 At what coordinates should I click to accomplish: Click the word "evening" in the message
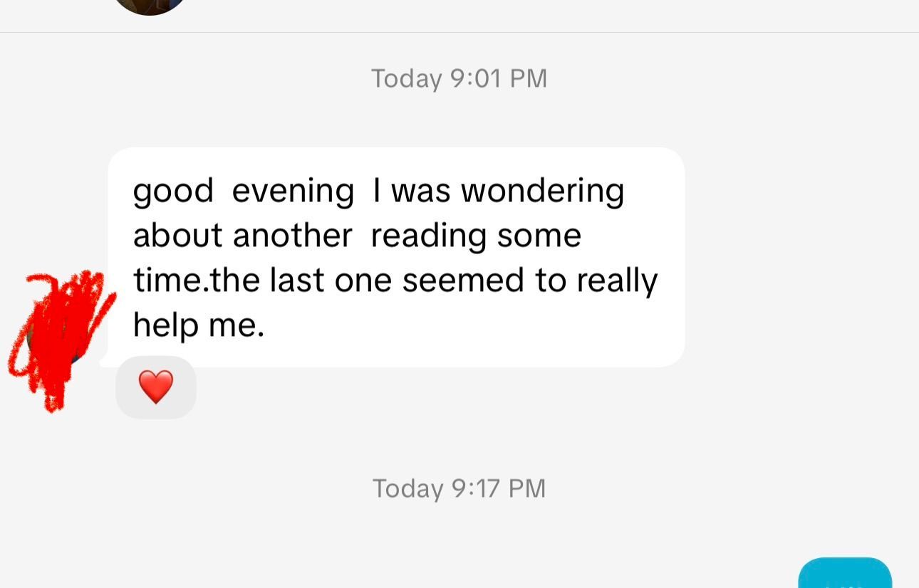(293, 191)
